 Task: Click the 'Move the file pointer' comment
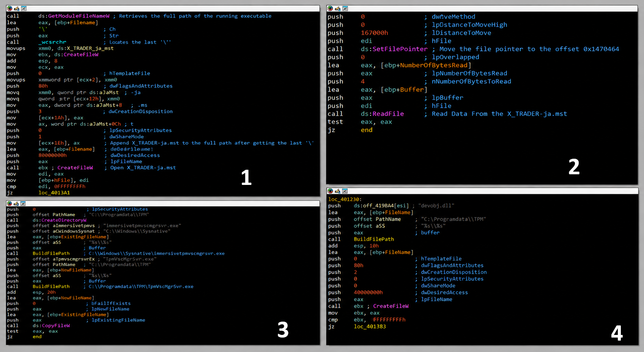pos(529,49)
